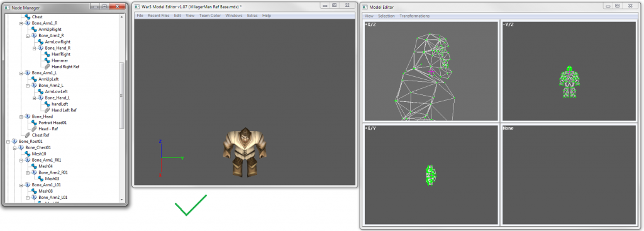This screenshot has height=231, width=644.
Task: Click the attachment icon of Hand Left Ref
Action: point(47,110)
